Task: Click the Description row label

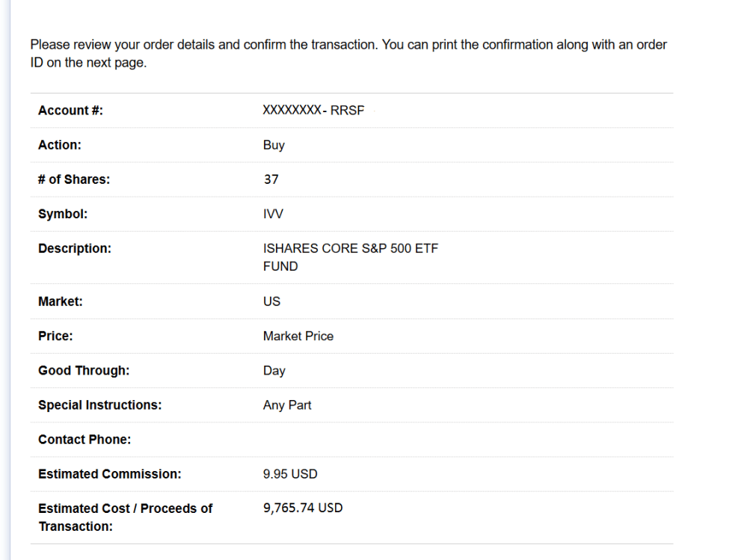Action: 75,248
